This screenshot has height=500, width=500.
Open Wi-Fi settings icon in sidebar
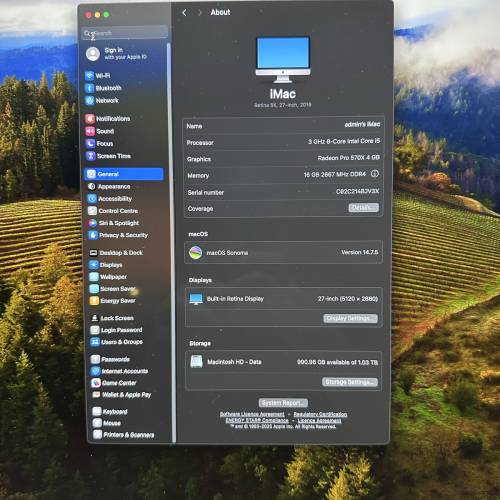coord(89,76)
